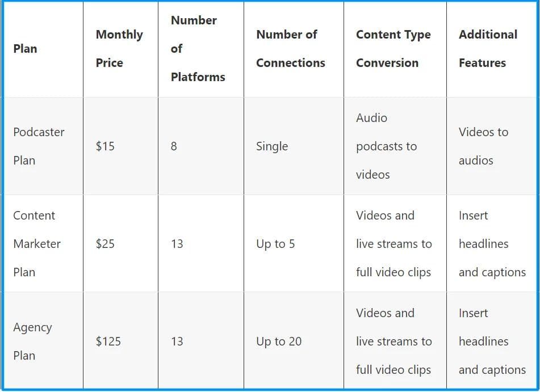Click the Agency Plan's additional features cell
540x392 pixels.
[x=492, y=341]
